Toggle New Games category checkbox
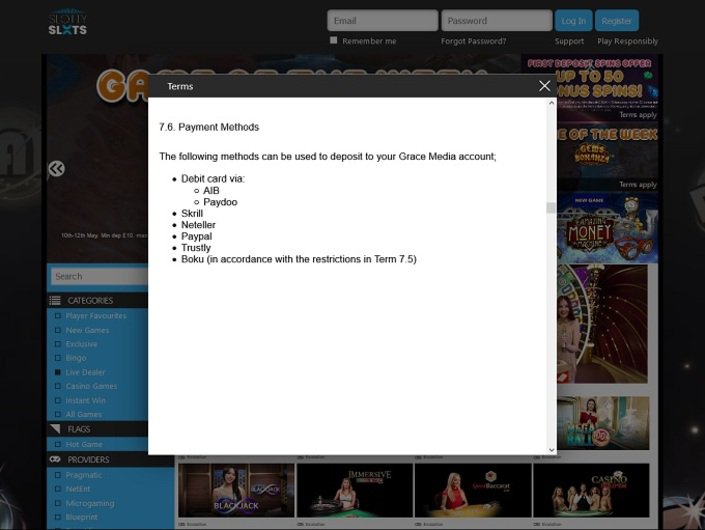 [x=58, y=330]
